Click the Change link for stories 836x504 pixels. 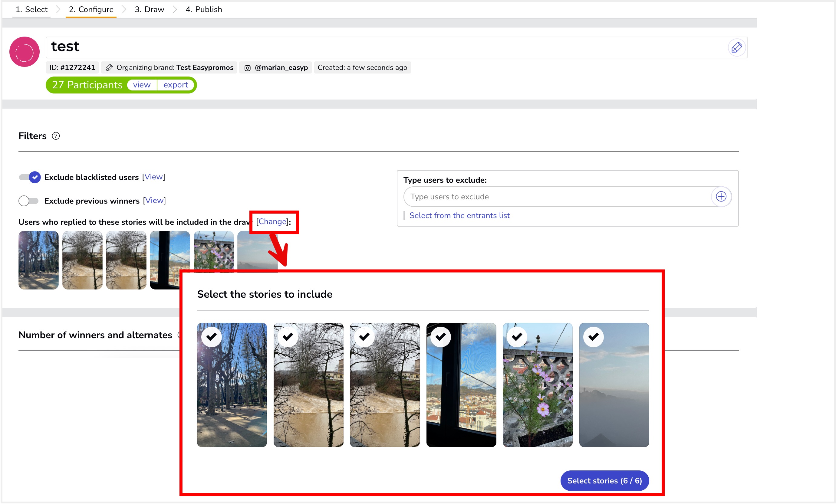coord(272,222)
